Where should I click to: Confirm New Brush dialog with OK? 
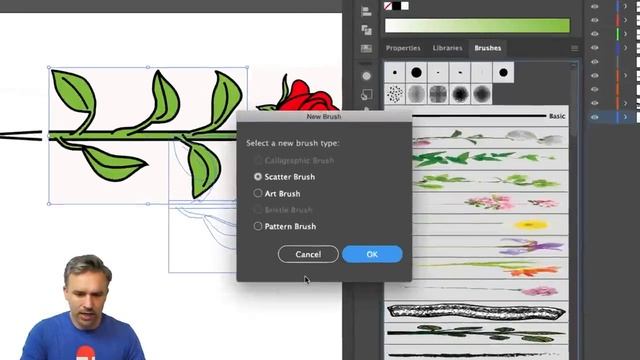point(372,254)
